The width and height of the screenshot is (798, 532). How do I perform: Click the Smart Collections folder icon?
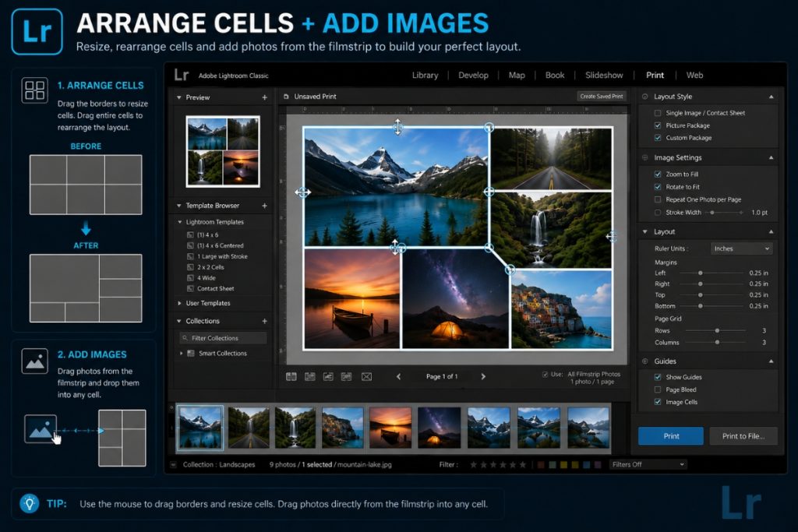coord(191,353)
